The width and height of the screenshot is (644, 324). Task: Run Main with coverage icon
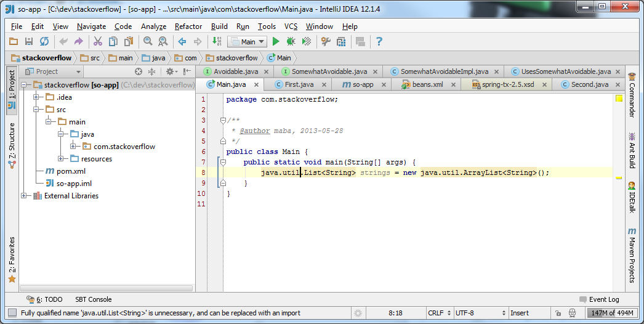(x=307, y=41)
